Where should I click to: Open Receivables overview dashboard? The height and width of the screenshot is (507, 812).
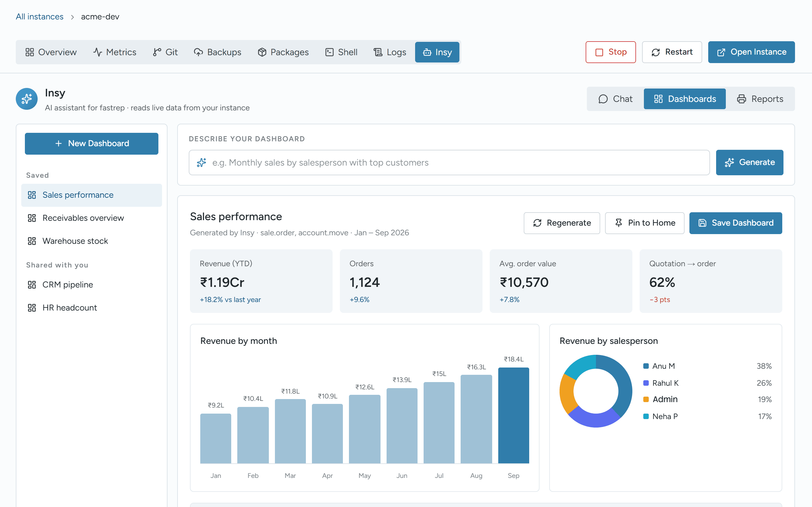[x=92, y=218]
